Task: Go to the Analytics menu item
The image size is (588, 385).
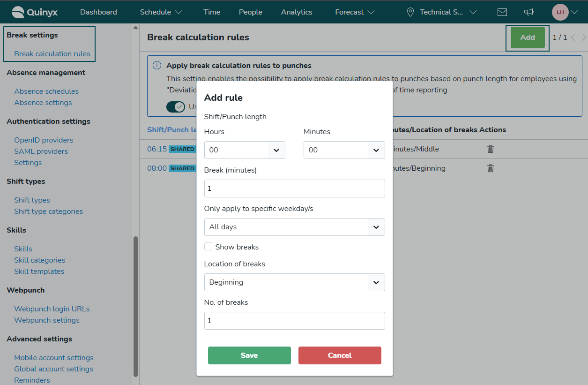Action: point(297,12)
